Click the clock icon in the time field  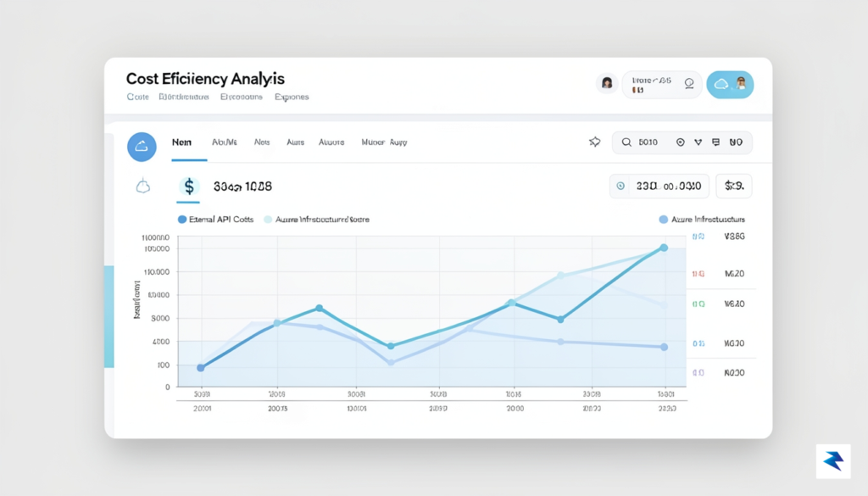coord(620,186)
